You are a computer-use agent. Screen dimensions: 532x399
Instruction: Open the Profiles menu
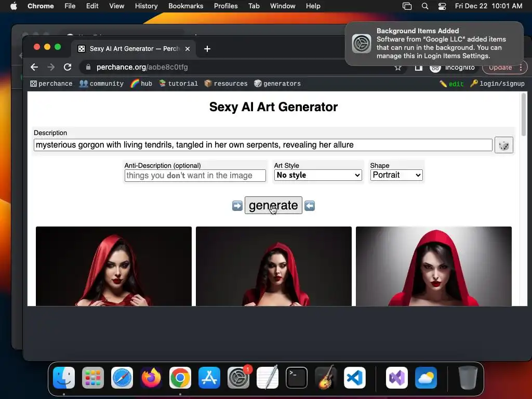[225, 6]
